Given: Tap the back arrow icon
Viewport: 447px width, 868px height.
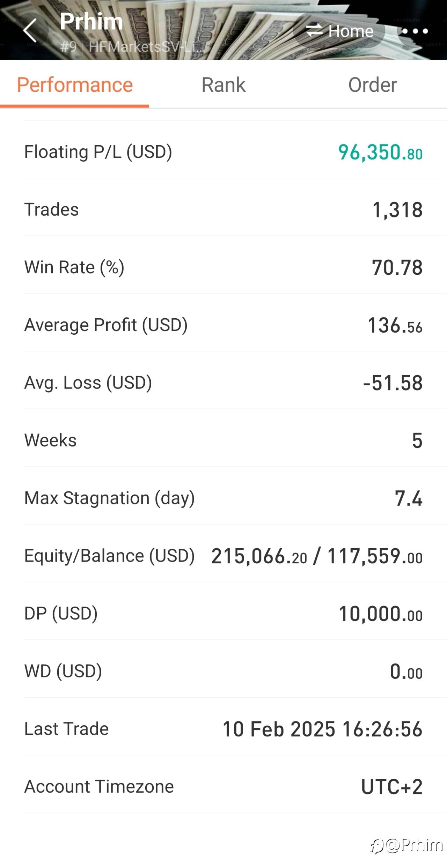Looking at the screenshot, I should click(30, 31).
